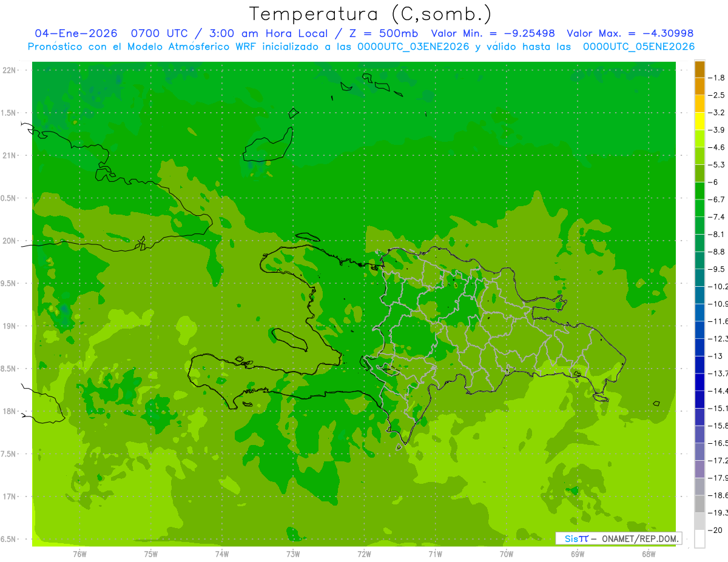
Task: Click the white swatch below -20
Action: click(x=699, y=539)
